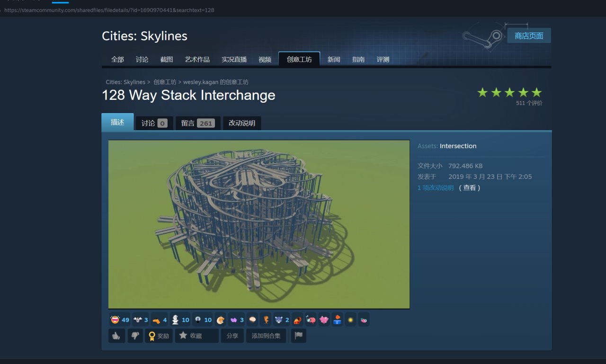
Task: Click the five-star rating display
Action: 509,92
